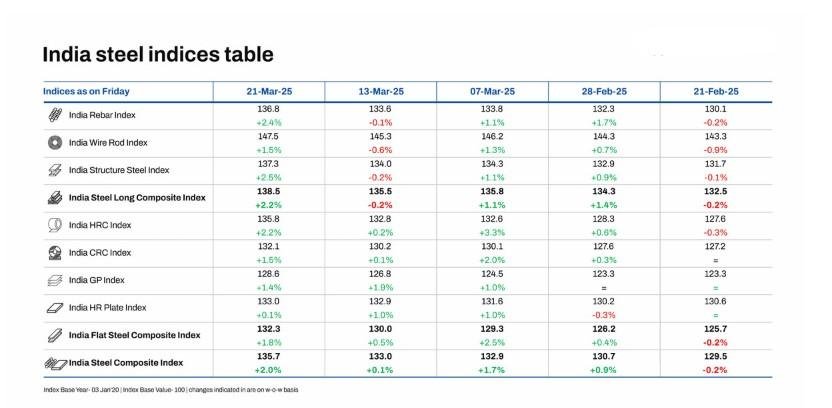Select the 13-Mar-25 column header
This screenshot has height=408, width=832.
[x=381, y=91]
